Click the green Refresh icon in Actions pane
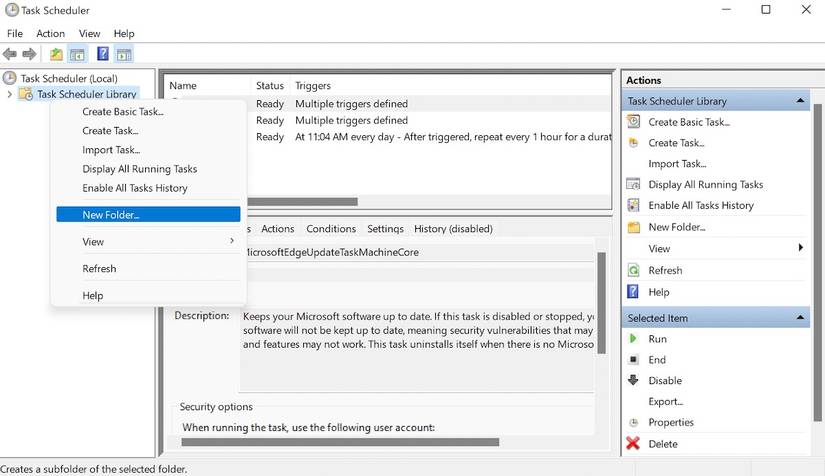The image size is (825, 476). pos(633,270)
